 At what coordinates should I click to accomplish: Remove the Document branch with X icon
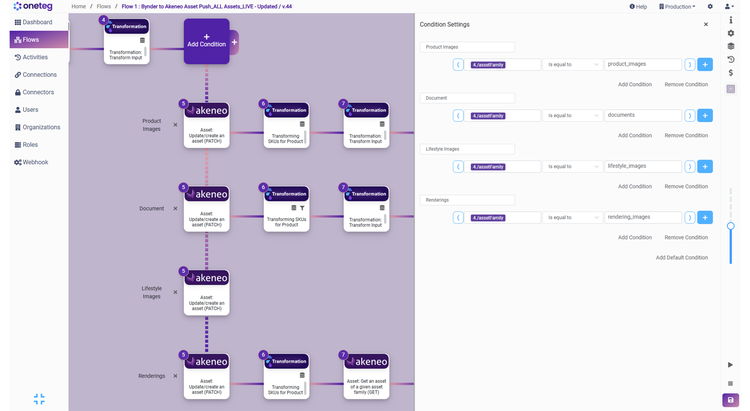coord(175,209)
